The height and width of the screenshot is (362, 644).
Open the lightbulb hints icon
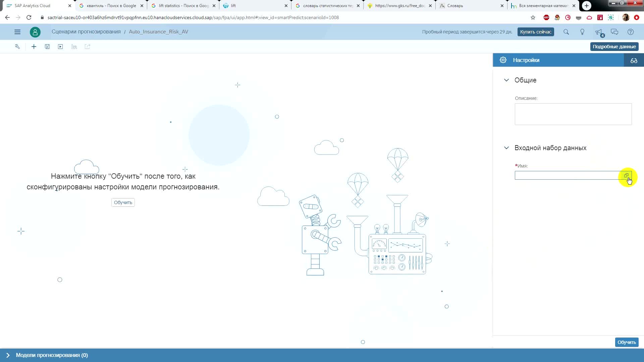tap(582, 32)
